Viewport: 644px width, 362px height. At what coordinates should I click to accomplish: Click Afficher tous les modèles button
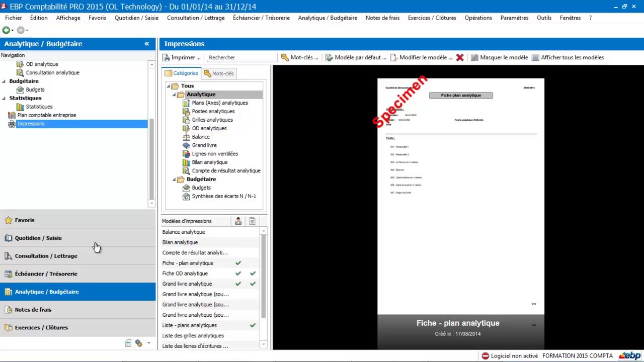568,57
